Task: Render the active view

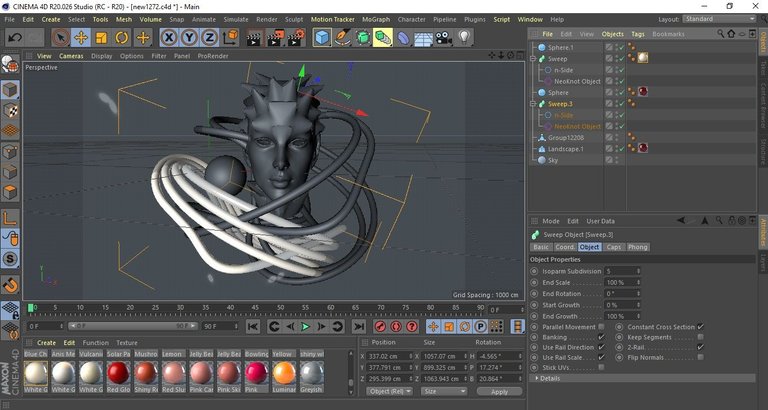Action: click(x=254, y=38)
